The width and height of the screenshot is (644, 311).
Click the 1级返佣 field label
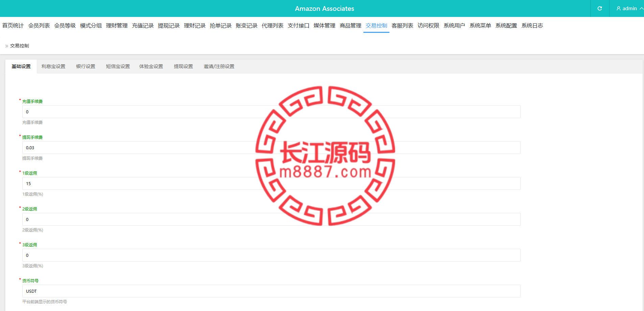[30, 173]
